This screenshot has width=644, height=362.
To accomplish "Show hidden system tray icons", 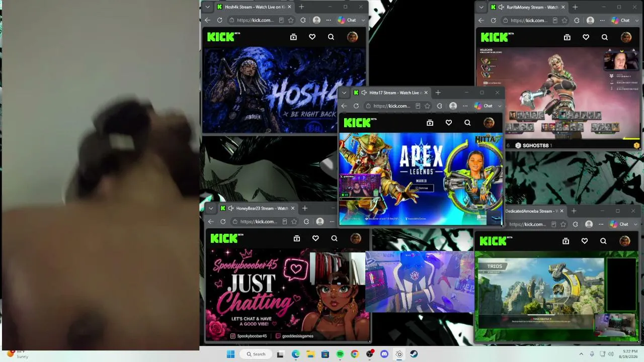I will click(581, 354).
